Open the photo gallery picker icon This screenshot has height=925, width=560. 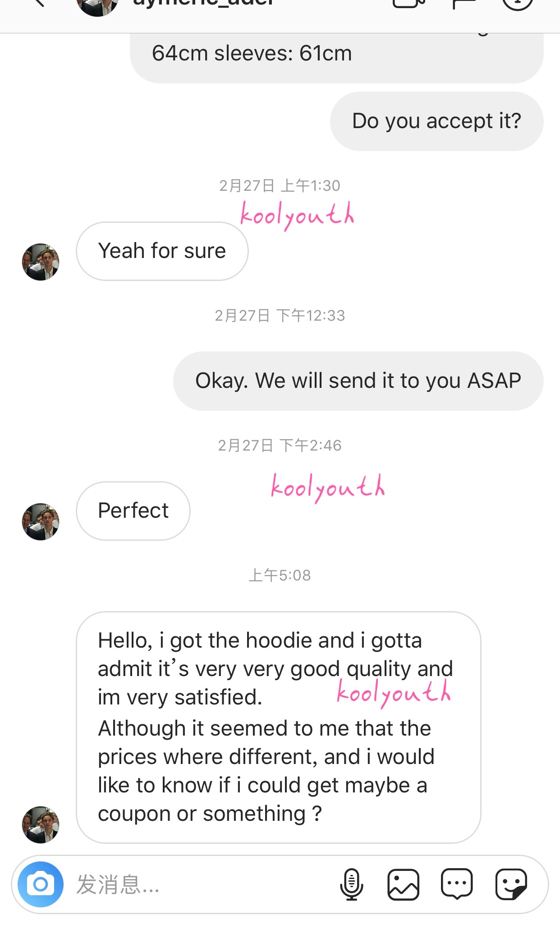point(403,884)
